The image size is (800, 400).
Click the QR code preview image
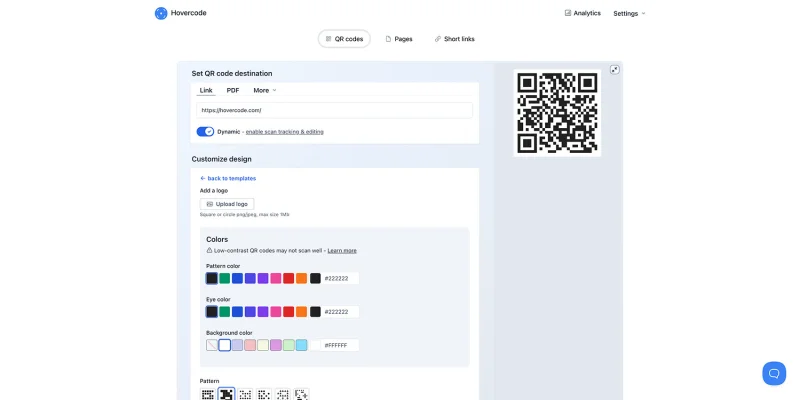[x=557, y=113]
